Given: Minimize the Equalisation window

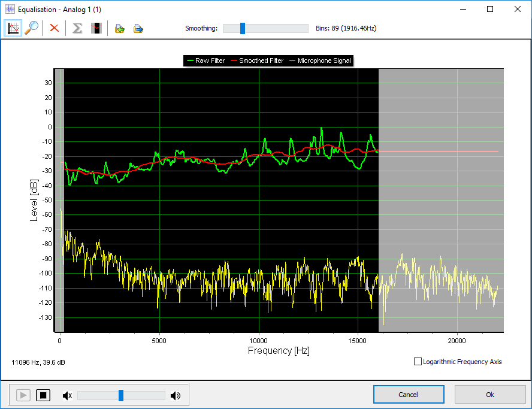Looking at the screenshot, I should pyautogui.click(x=463, y=9).
